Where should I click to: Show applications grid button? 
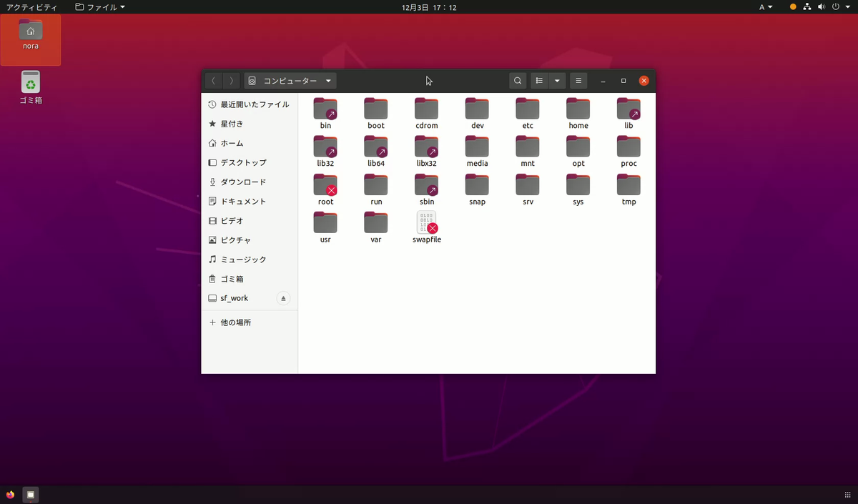coord(848,494)
